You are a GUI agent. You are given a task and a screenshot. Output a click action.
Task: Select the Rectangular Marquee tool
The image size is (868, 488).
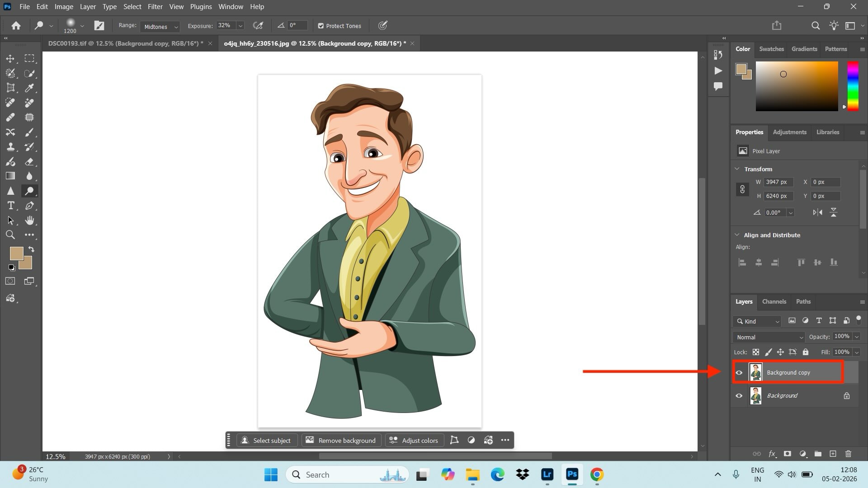click(29, 59)
